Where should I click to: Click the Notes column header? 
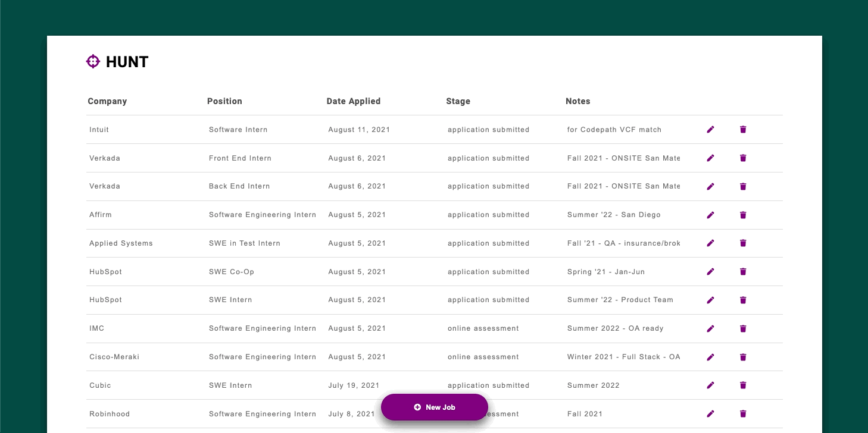coord(578,101)
